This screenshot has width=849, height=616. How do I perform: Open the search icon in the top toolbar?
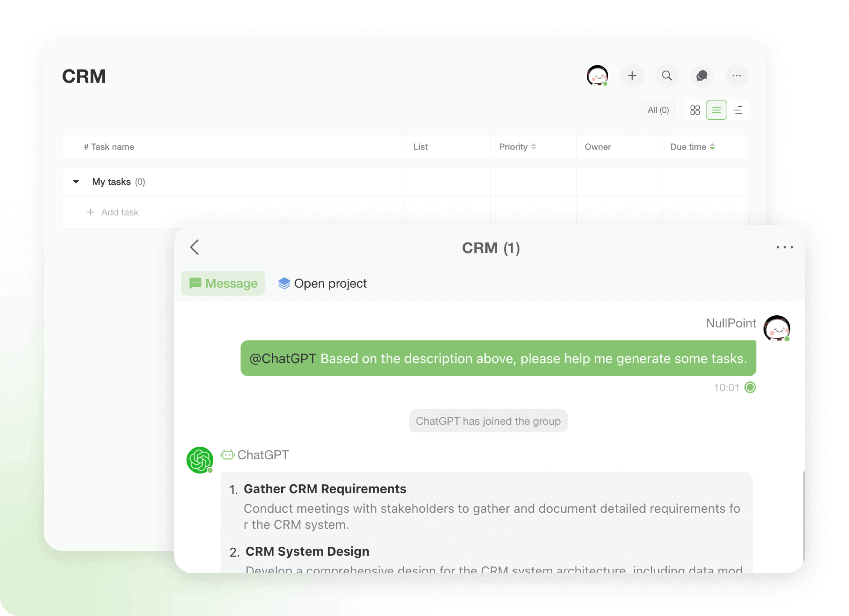click(667, 76)
